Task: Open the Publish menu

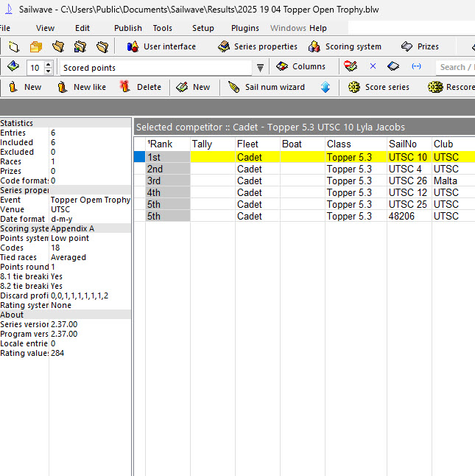Action: pyautogui.click(x=128, y=28)
